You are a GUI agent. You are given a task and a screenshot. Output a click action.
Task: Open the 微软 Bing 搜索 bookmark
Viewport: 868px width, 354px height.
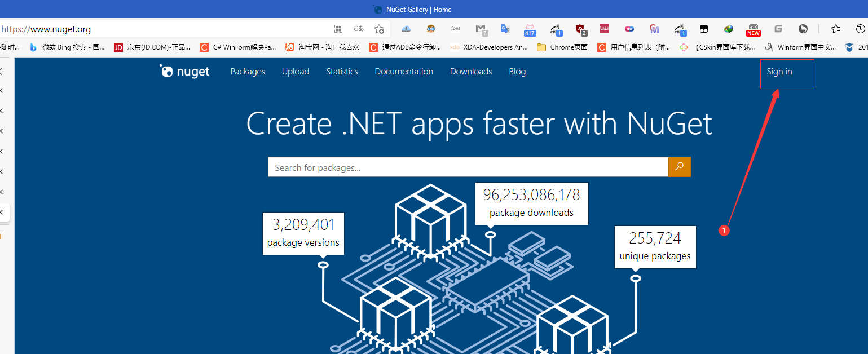pos(67,47)
